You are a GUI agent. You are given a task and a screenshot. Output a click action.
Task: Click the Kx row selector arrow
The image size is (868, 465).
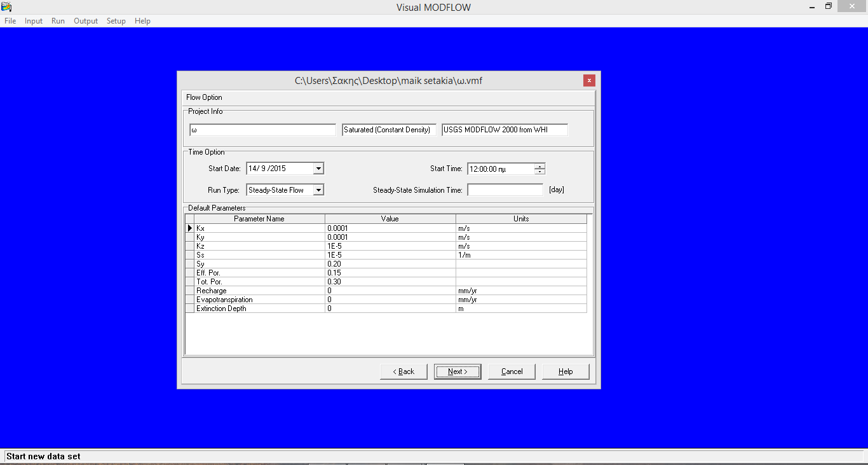click(x=189, y=228)
